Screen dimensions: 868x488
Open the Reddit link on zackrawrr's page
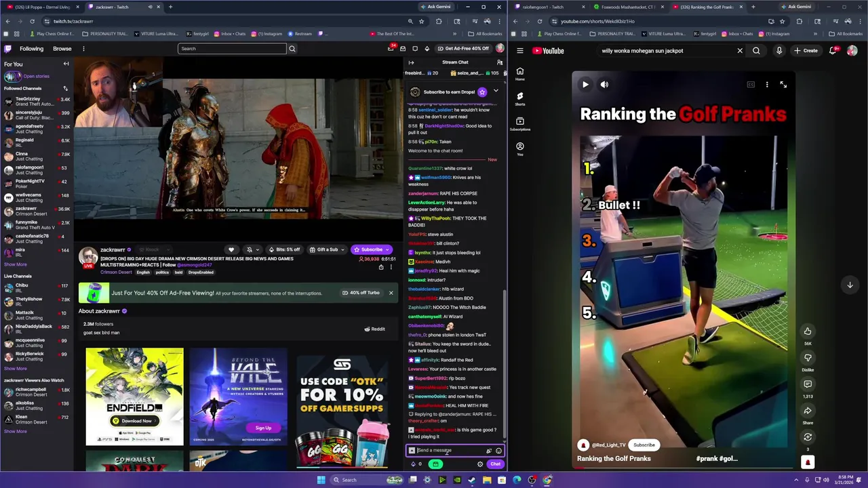(374, 329)
